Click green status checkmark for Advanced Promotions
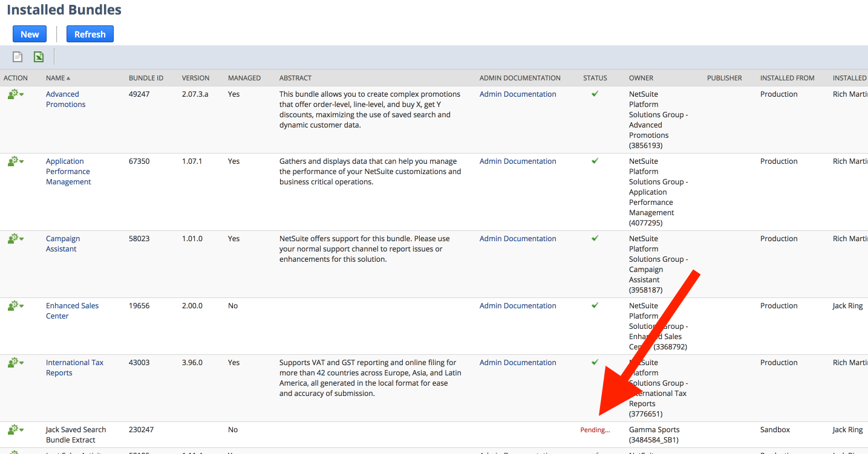Viewport: 868px width, 454px height. (x=595, y=94)
